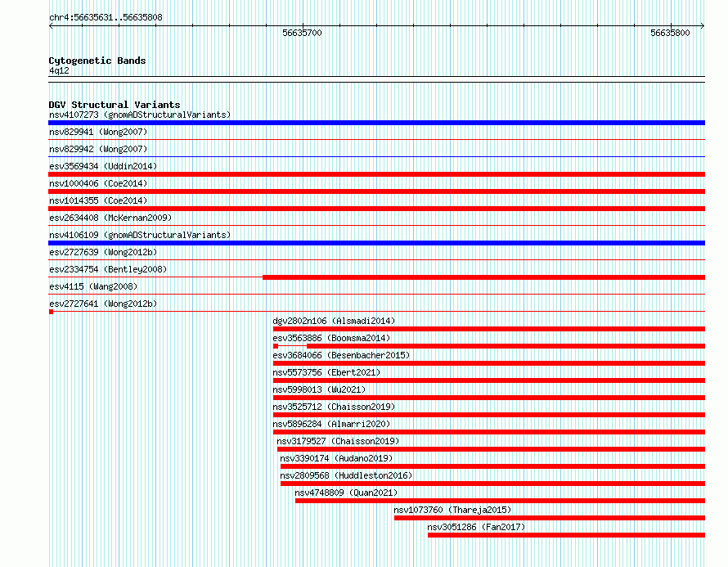Click left arrow on the ruler

[51, 26]
